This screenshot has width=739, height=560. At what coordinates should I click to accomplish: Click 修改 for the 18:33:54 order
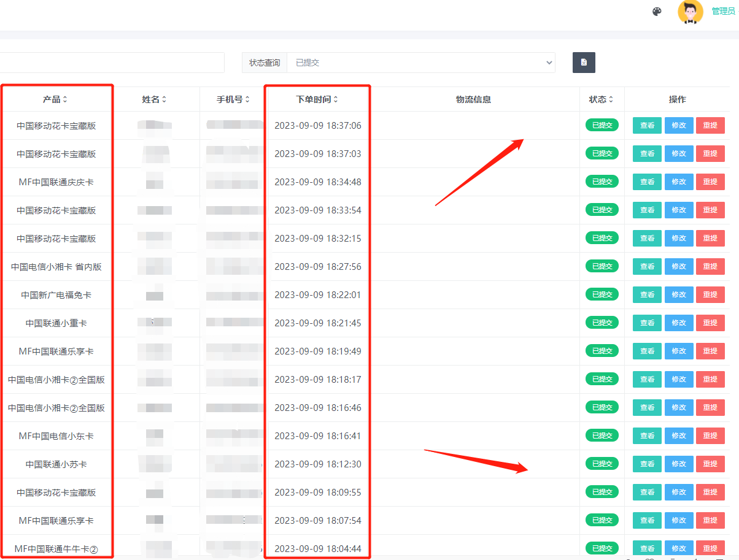[x=679, y=210]
